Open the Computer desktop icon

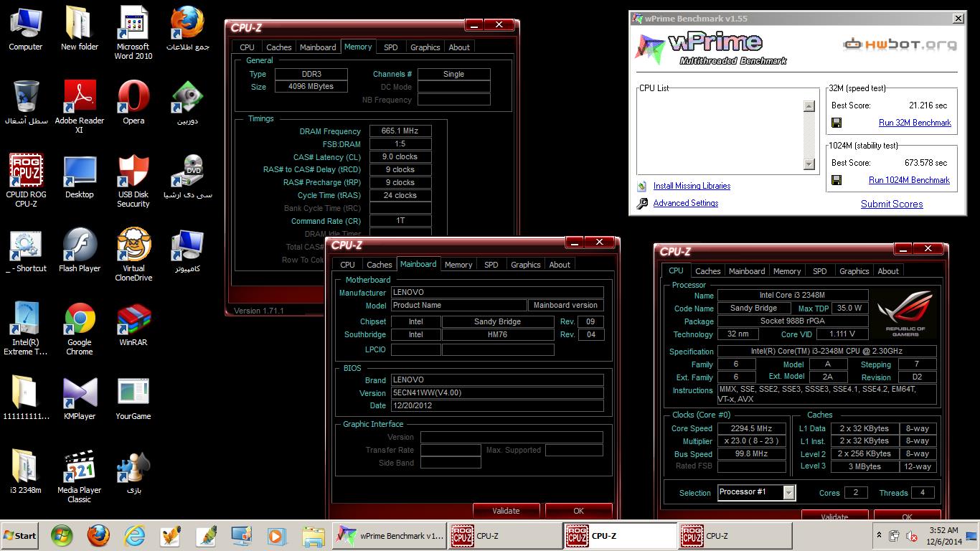[26, 29]
